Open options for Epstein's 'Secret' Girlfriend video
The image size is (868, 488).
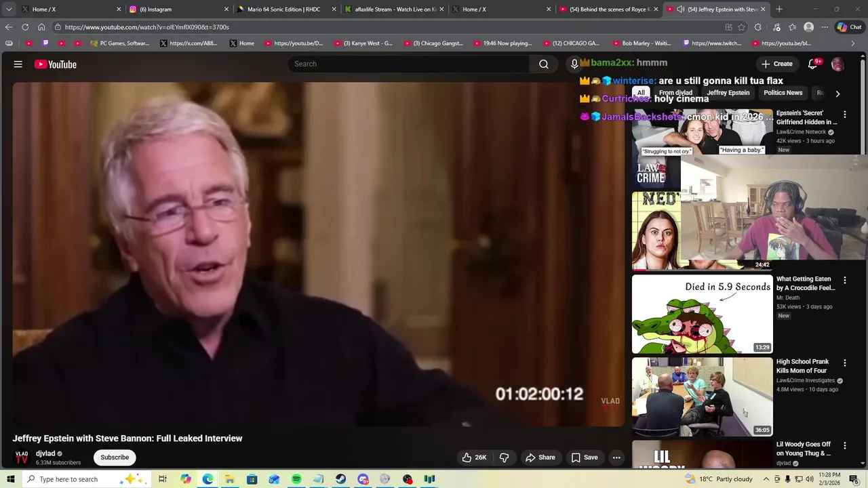click(x=845, y=115)
